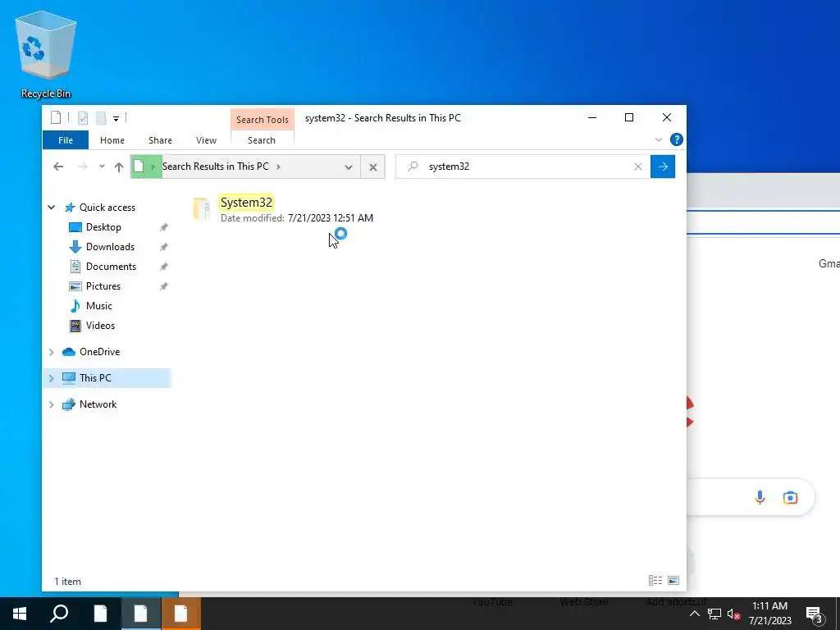Switch to Large icons view in status bar
Viewport: 840px width, 630px height.
tap(673, 581)
